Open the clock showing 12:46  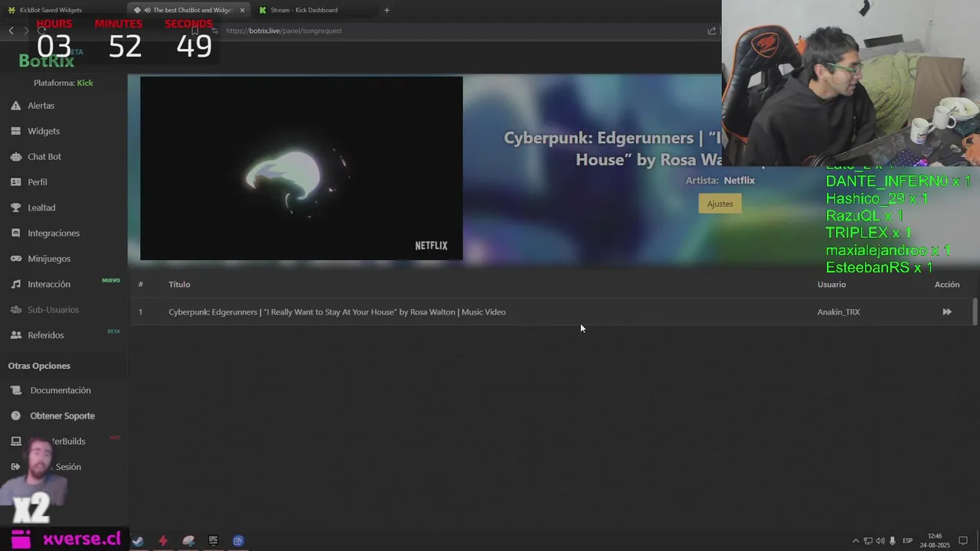[x=934, y=540]
